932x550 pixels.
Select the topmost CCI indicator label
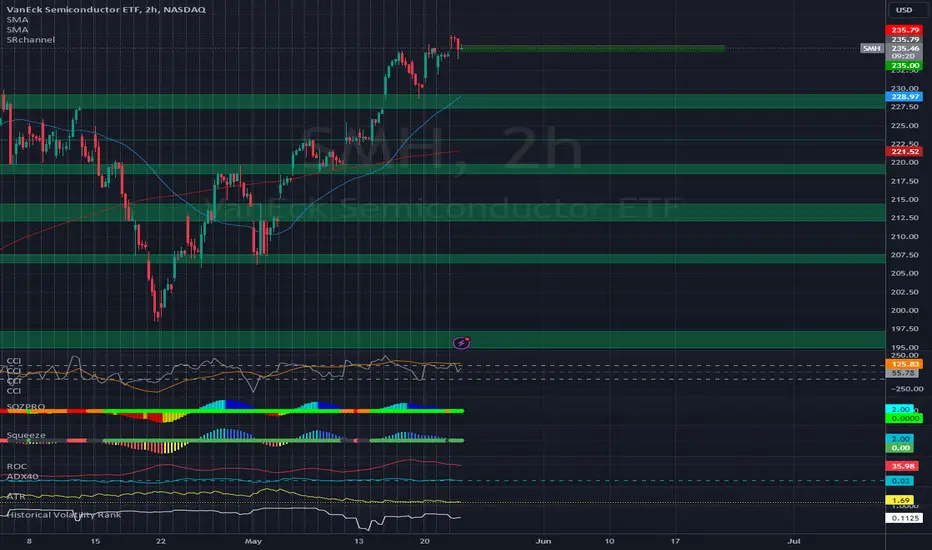[14, 361]
